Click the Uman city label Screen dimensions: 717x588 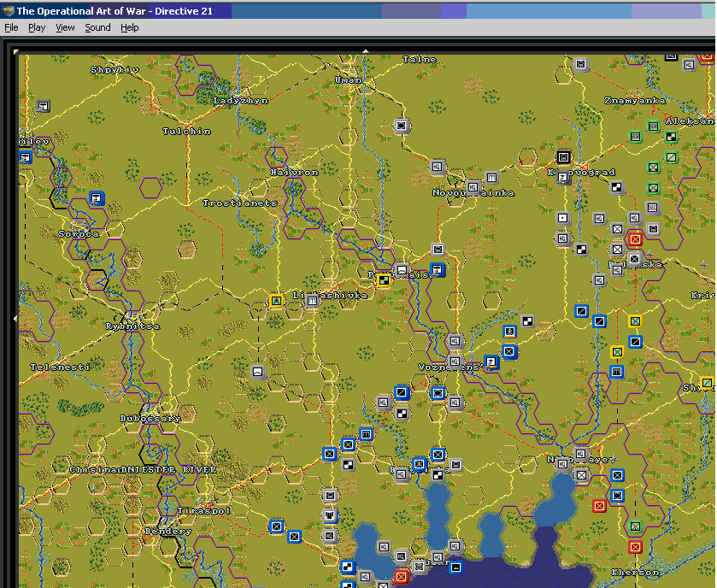(x=349, y=80)
